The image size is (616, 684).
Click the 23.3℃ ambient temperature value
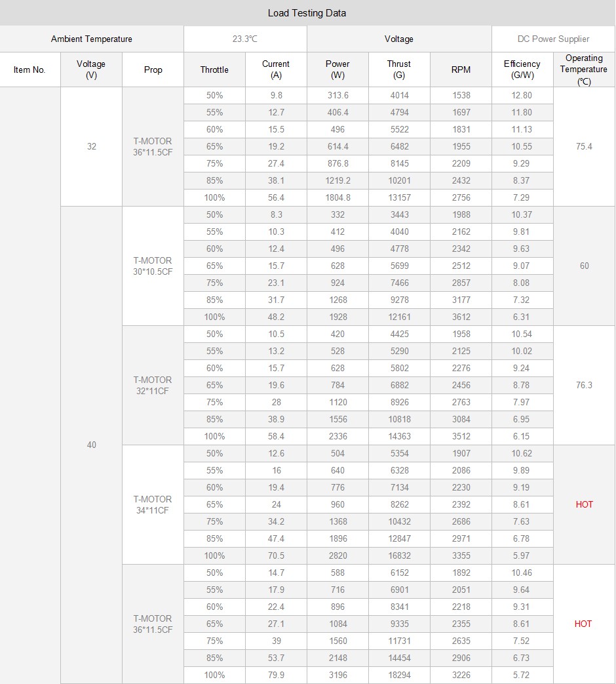[x=245, y=39]
